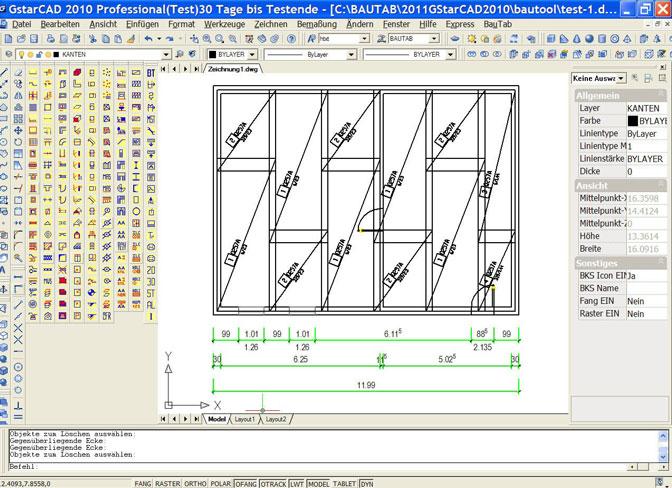
Task: Copy selection to clipboard
Action: tap(106, 39)
